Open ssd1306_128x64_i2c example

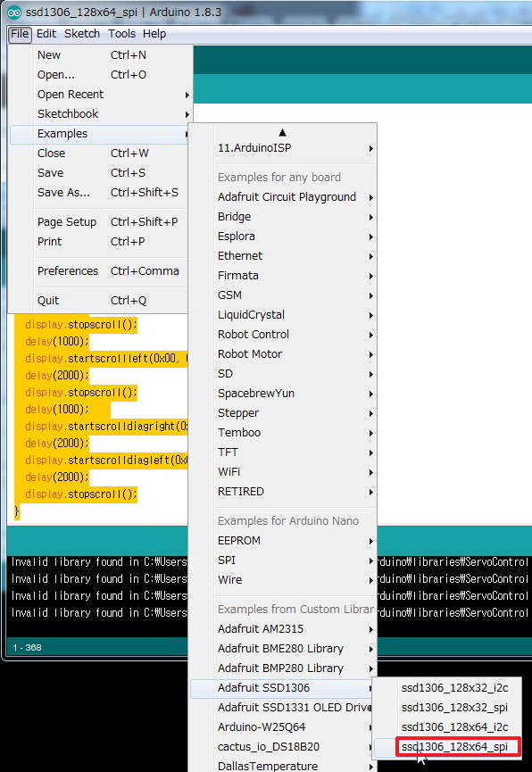coord(447,727)
